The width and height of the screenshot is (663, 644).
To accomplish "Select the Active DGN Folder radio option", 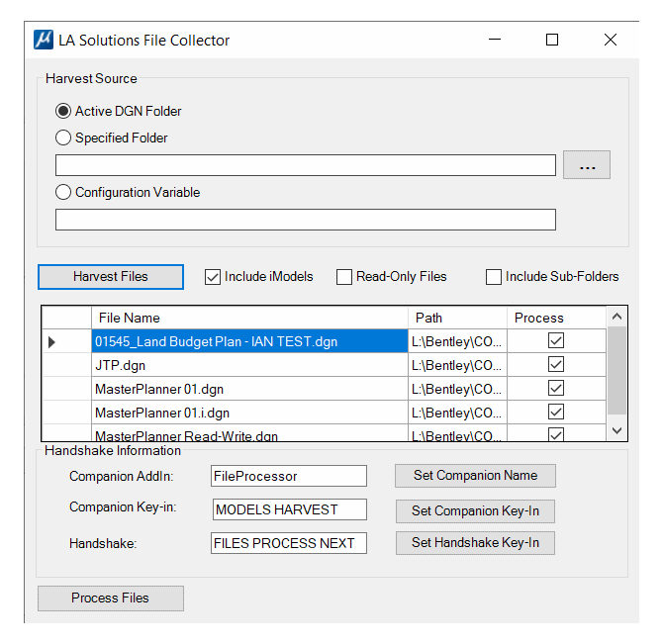I will (63, 112).
